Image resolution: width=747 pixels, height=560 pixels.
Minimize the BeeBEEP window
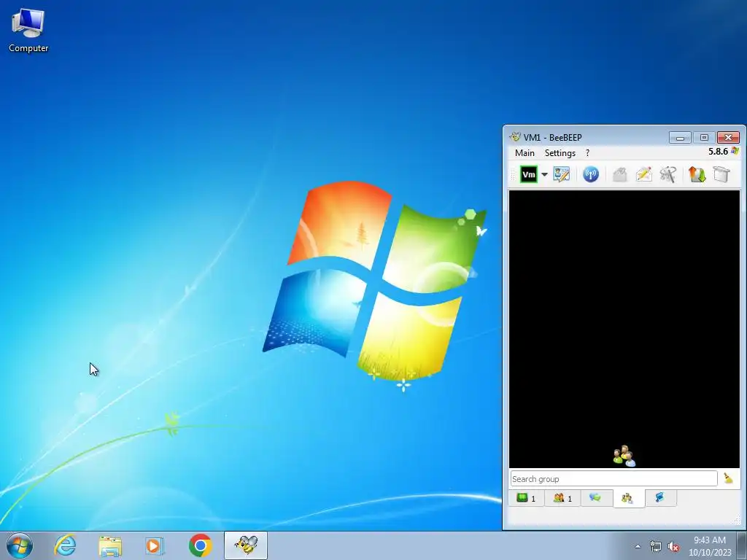[x=680, y=138]
